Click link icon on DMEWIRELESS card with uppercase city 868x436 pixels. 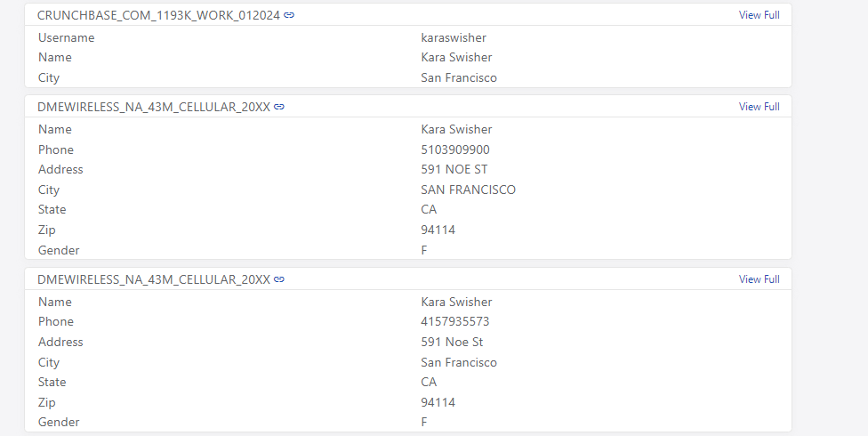coord(279,107)
